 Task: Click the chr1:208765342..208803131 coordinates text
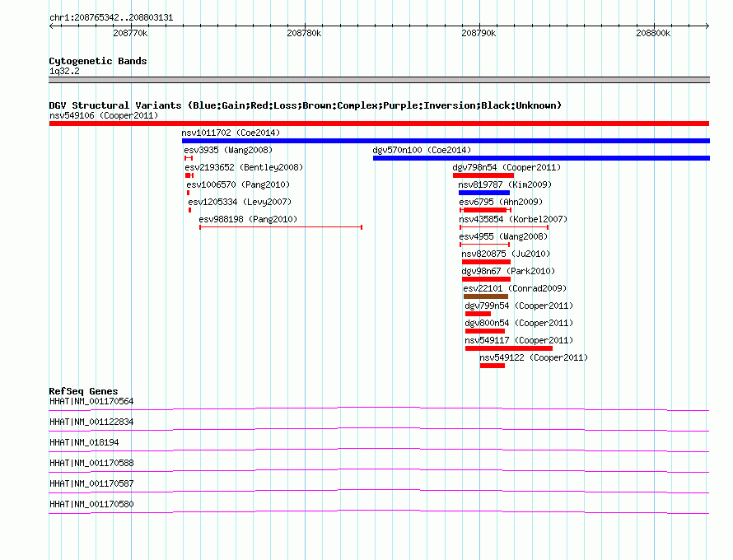point(111,17)
